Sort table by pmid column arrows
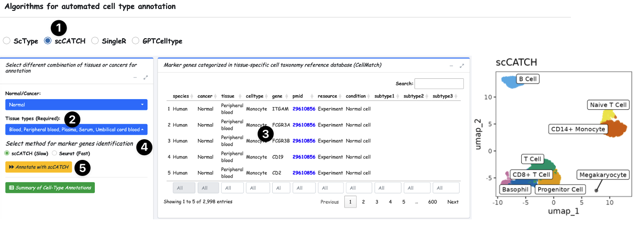The image size is (644, 225). 311,96
